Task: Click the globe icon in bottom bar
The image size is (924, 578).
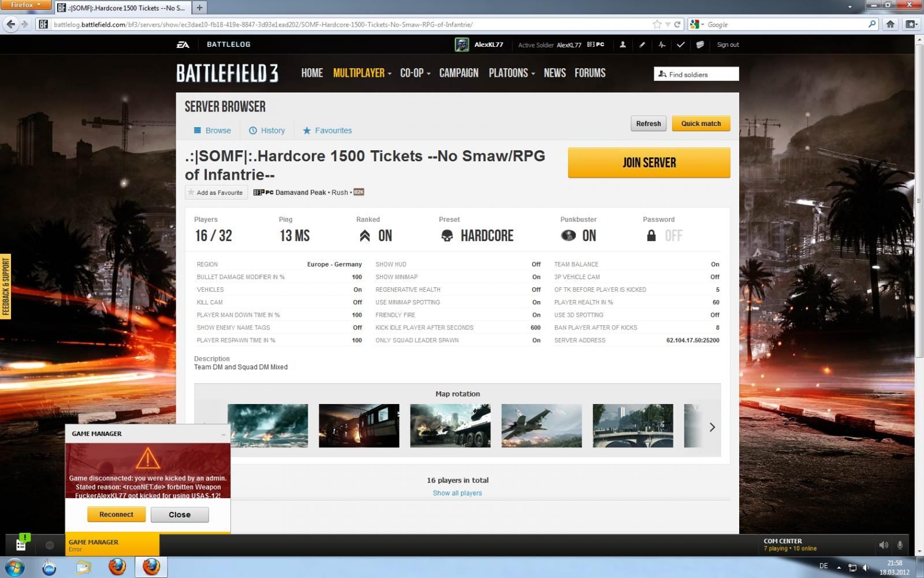Action: click(50, 545)
